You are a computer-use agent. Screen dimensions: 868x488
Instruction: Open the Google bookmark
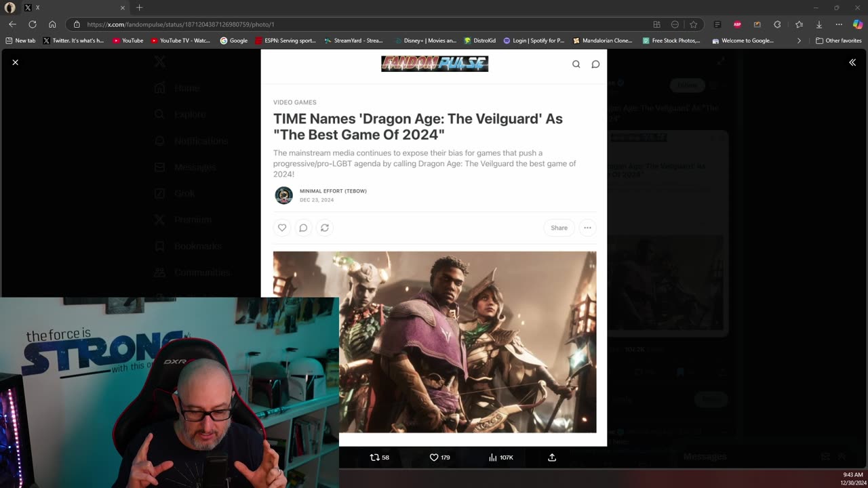tap(234, 41)
